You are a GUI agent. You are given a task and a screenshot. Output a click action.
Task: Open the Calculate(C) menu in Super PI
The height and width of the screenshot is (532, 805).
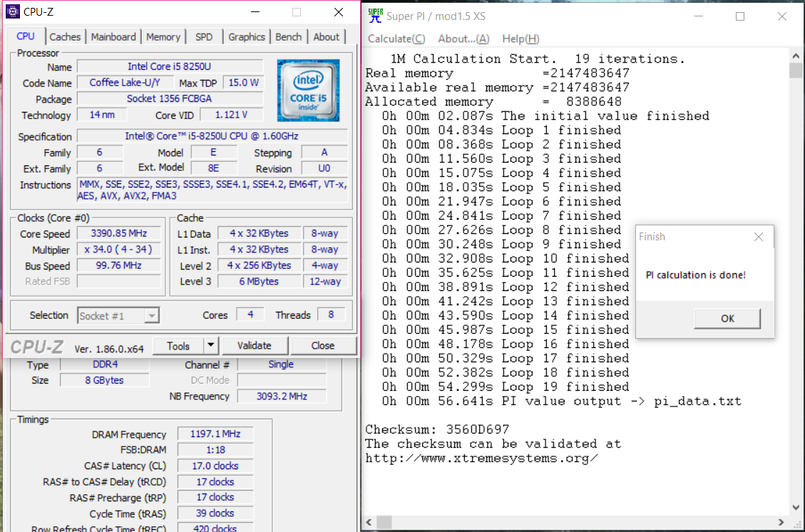click(396, 39)
